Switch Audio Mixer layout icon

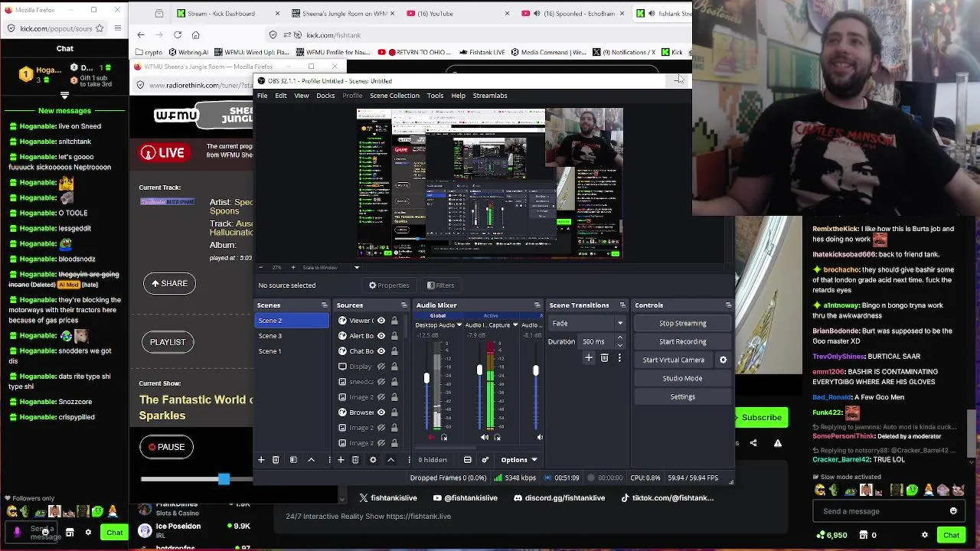[468, 460]
